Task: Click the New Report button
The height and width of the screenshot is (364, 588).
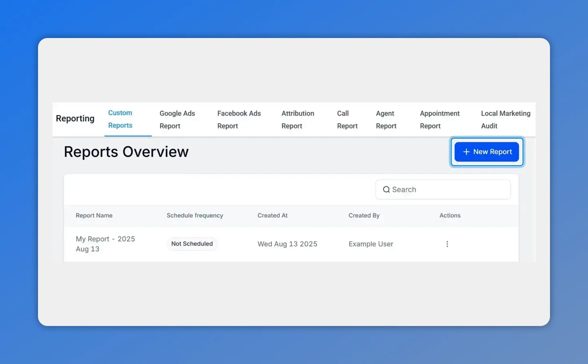Action: [486, 152]
